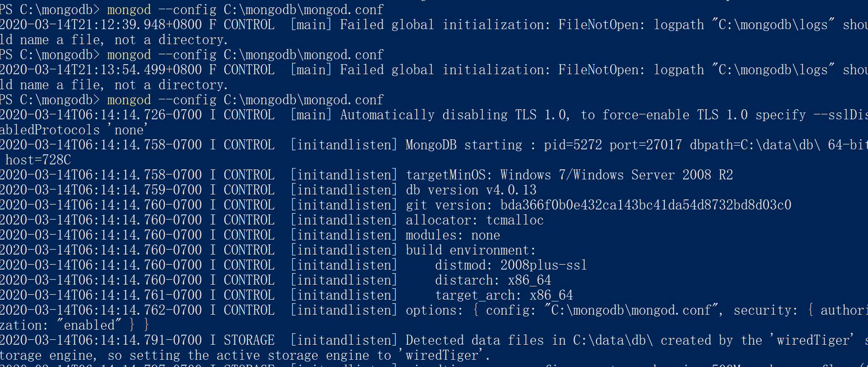868x367 pixels.
Task: Click the git version hash string
Action: pyautogui.click(x=646, y=205)
